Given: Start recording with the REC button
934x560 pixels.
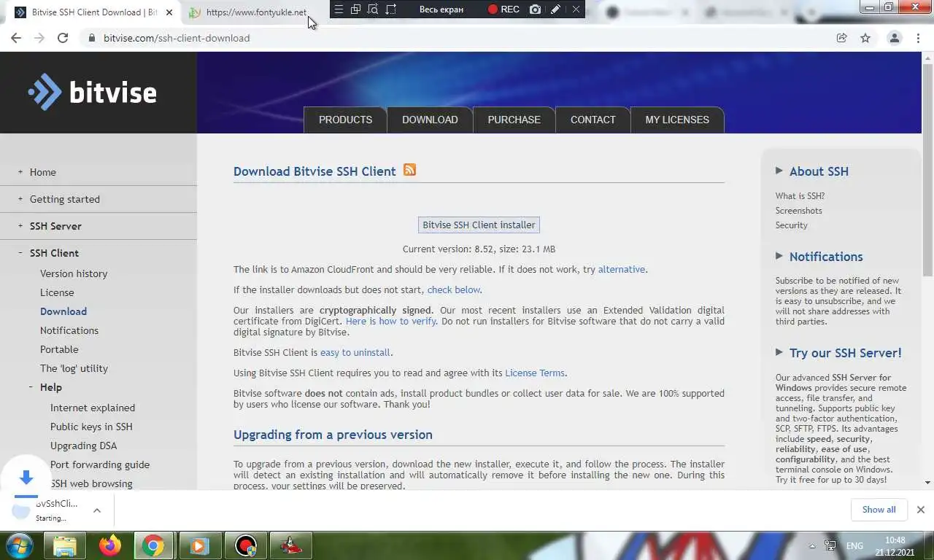Looking at the screenshot, I should [x=503, y=9].
